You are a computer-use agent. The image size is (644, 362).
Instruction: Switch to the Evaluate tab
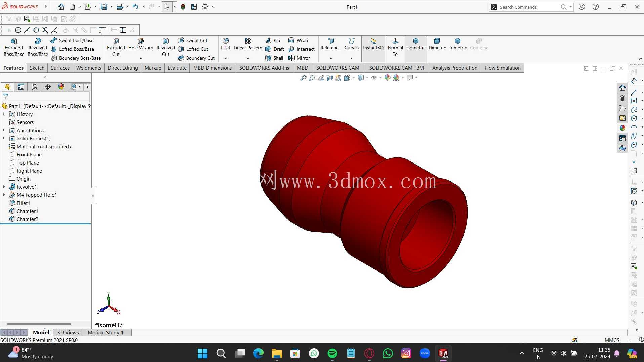click(177, 68)
